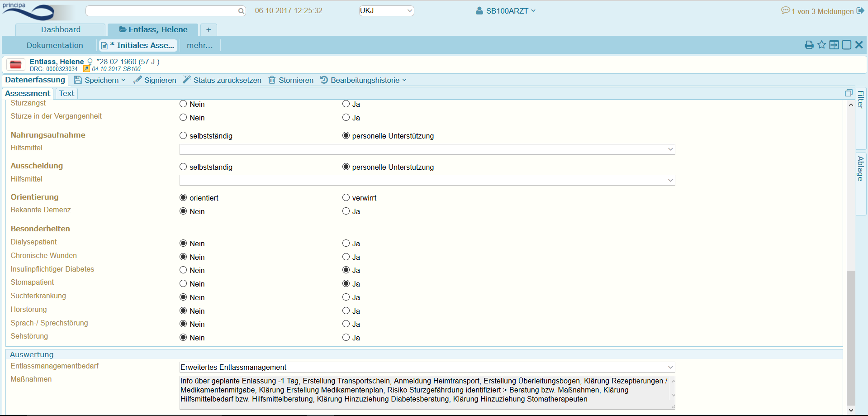Screen dimensions: 868x416
Task: Open the Dokumentation tab
Action: (x=55, y=45)
